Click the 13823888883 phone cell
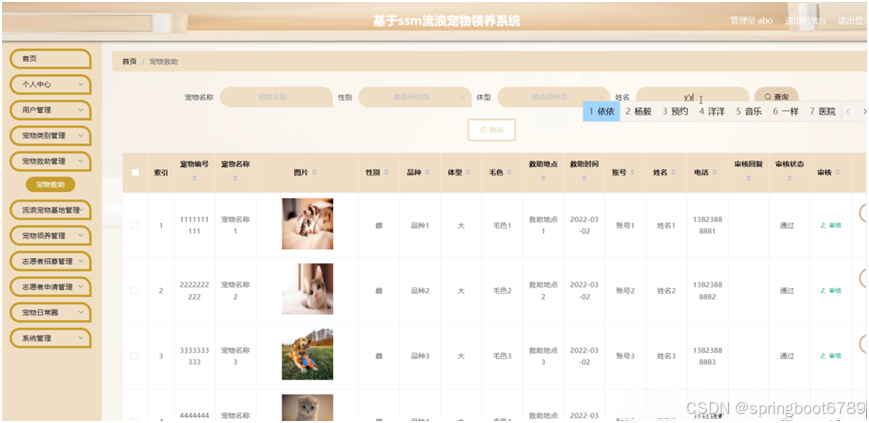 [708, 356]
